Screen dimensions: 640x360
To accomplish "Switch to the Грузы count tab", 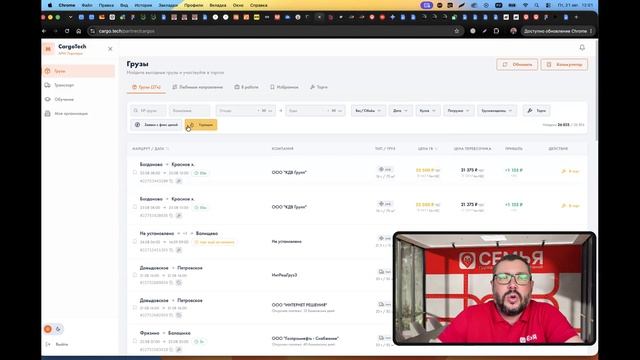I will [146, 87].
